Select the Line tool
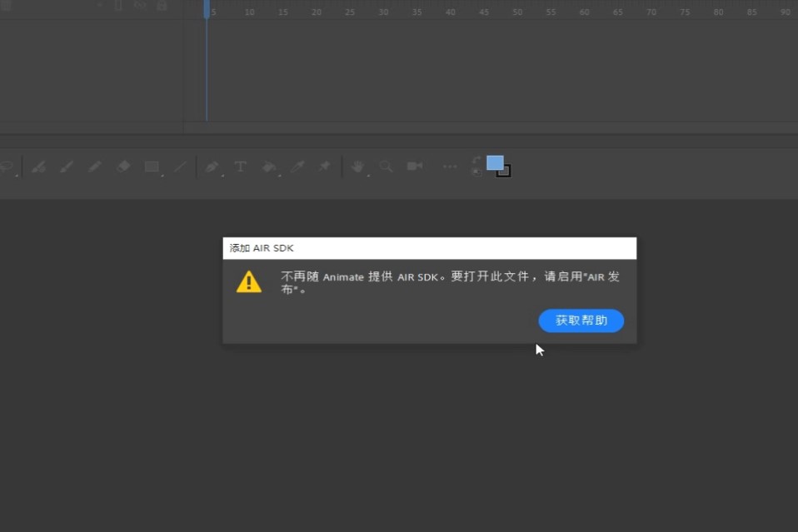Image resolution: width=798 pixels, height=532 pixels. 179,167
